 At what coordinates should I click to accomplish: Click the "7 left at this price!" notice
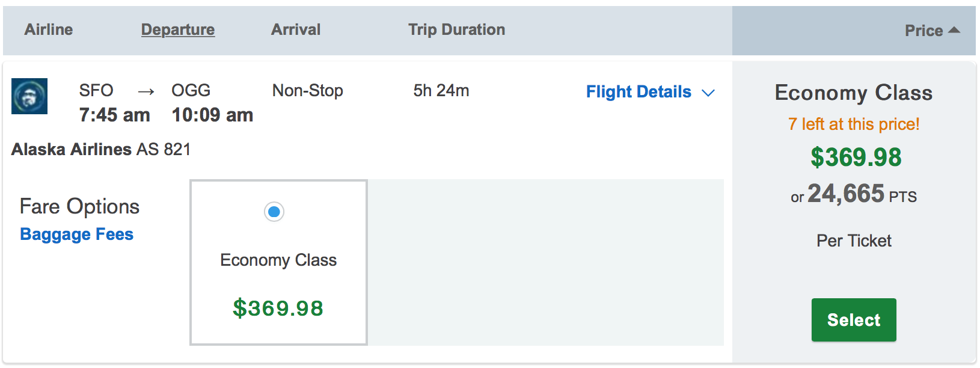(x=854, y=124)
